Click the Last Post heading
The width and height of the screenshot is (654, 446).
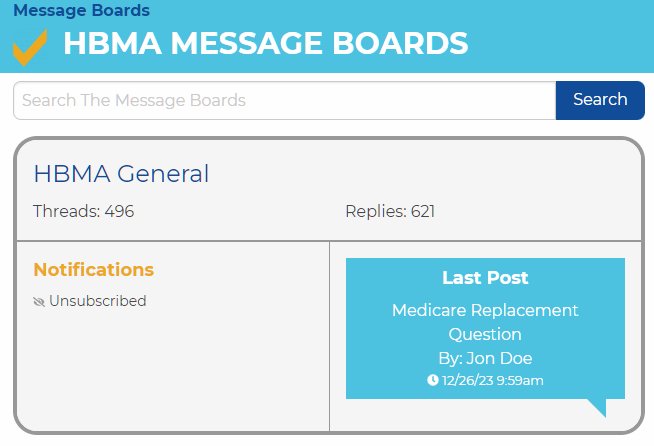click(x=485, y=278)
